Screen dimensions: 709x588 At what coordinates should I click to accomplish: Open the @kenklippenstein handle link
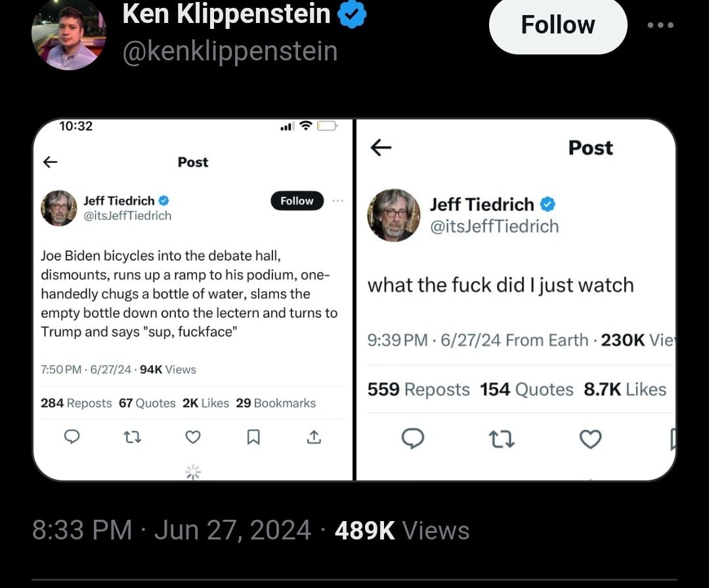click(230, 51)
